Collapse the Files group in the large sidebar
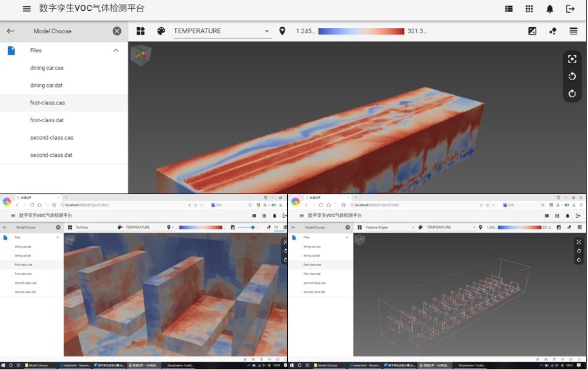This screenshot has height=370, width=588. (116, 50)
